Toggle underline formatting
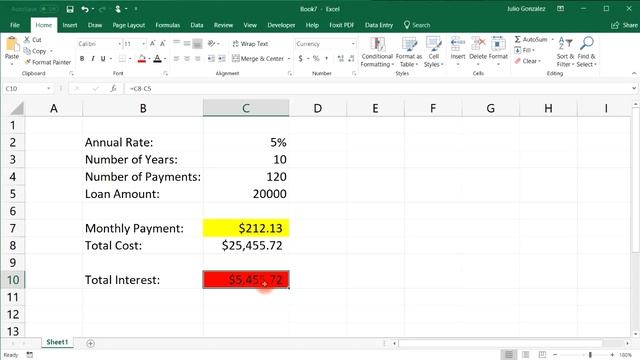 (103, 59)
